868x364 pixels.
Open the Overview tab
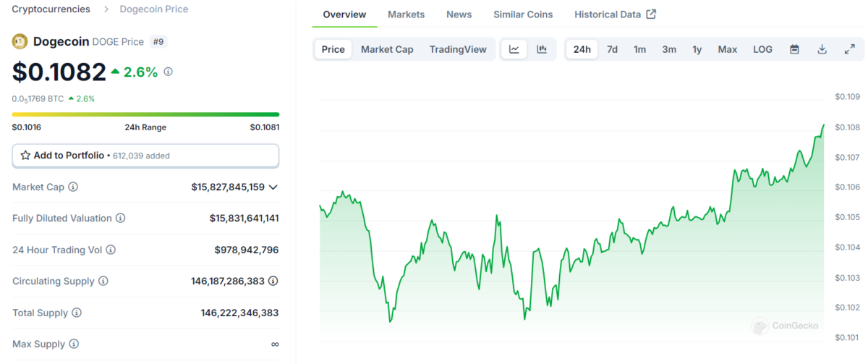click(x=344, y=14)
